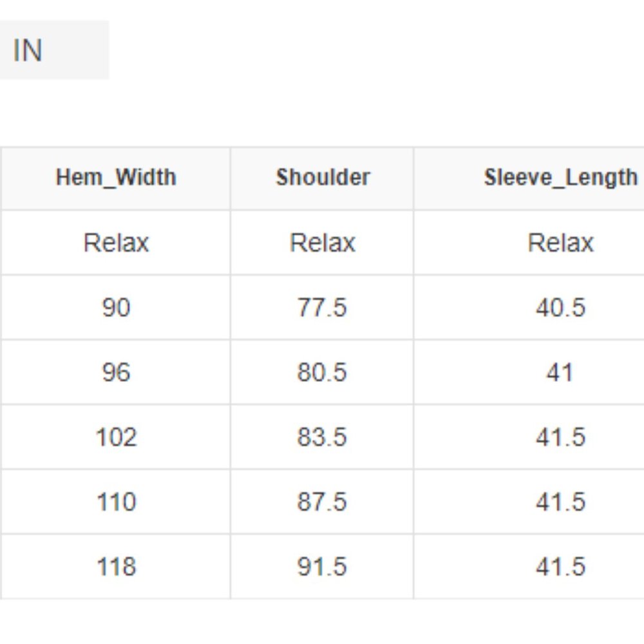Select Relax cell under Shoulder
This screenshot has height=644, width=644.
[323, 243]
